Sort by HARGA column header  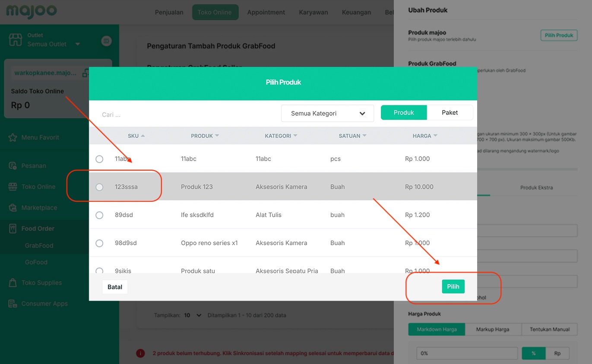tap(425, 136)
